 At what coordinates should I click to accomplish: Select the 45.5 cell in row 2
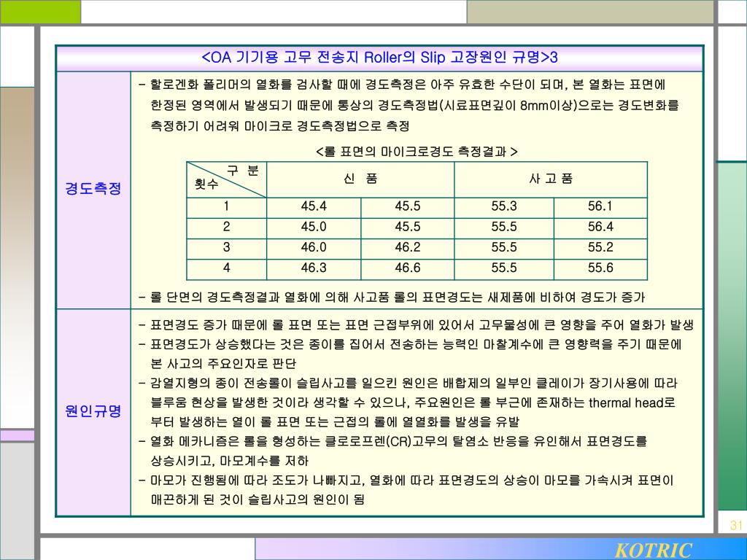click(407, 227)
